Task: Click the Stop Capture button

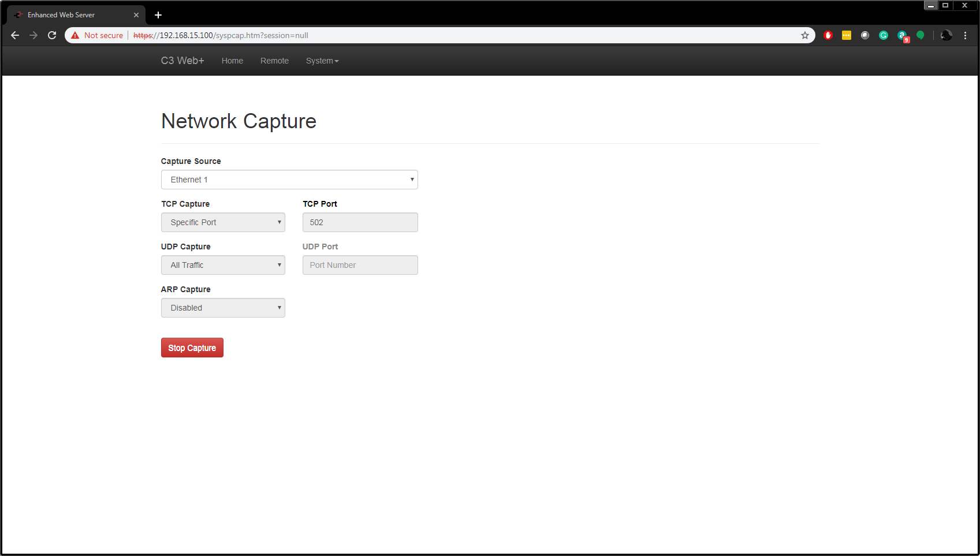Action: click(192, 348)
